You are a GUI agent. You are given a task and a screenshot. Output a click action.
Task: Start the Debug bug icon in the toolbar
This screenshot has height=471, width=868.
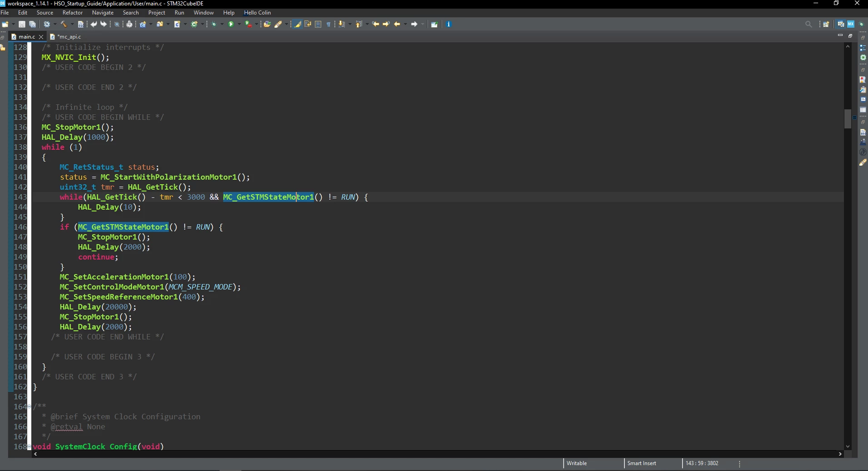(x=214, y=24)
